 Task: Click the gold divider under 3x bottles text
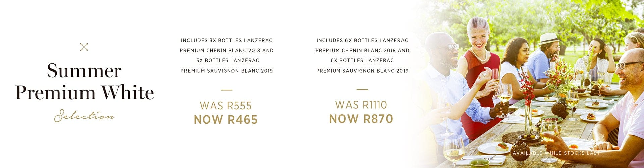(227, 90)
